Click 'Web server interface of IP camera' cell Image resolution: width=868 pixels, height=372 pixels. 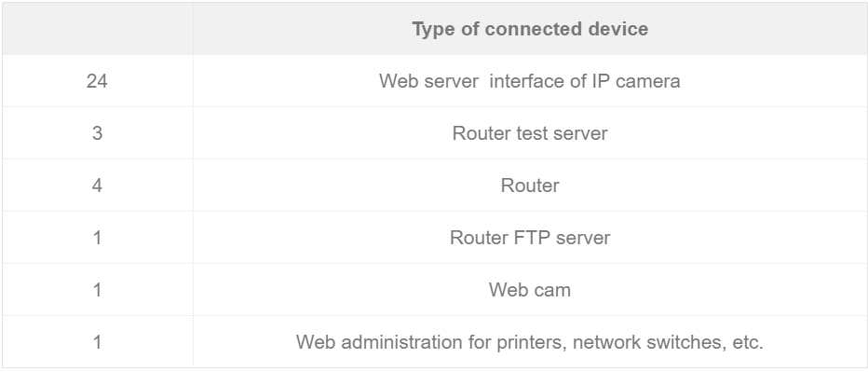[x=530, y=81]
